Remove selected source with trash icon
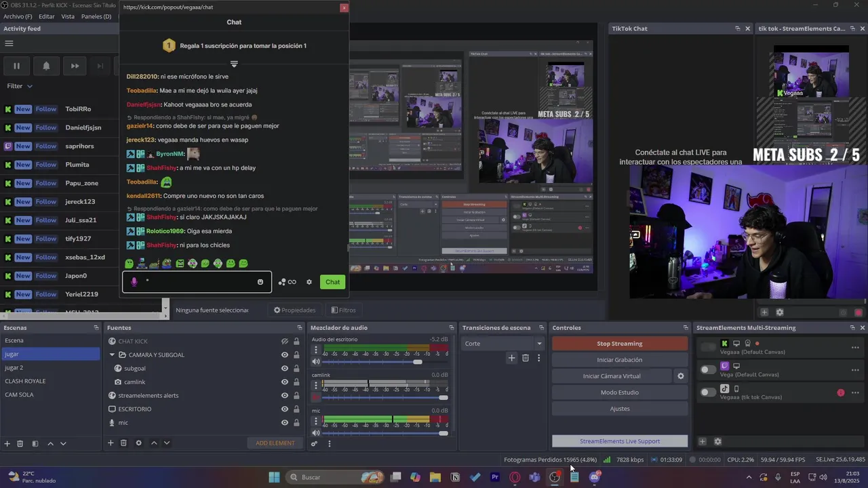868x488 pixels. (123, 443)
